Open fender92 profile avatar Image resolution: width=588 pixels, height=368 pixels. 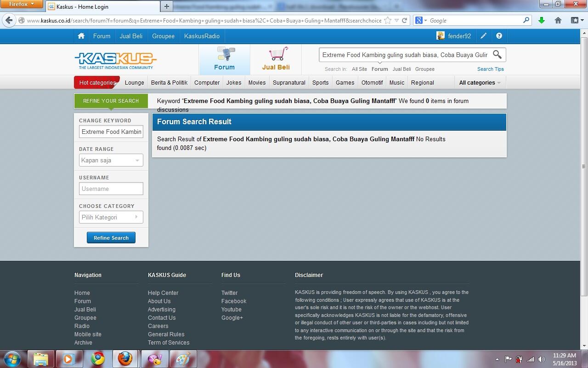click(441, 36)
